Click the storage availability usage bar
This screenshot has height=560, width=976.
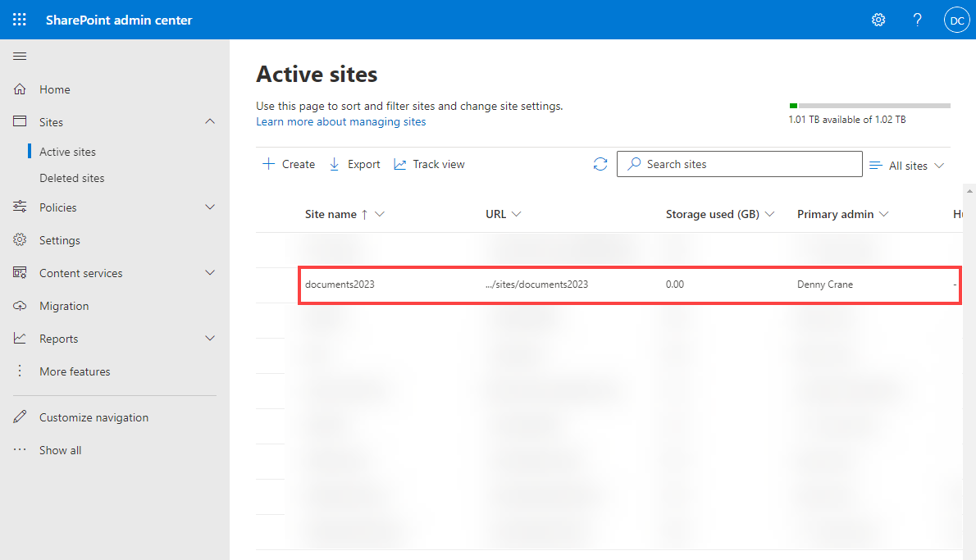(x=869, y=106)
